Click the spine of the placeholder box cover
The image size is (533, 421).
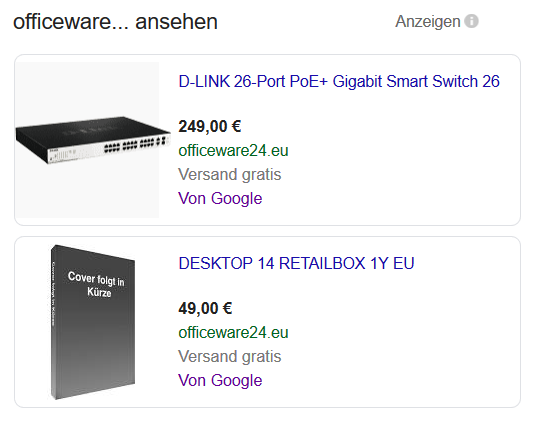(53, 322)
